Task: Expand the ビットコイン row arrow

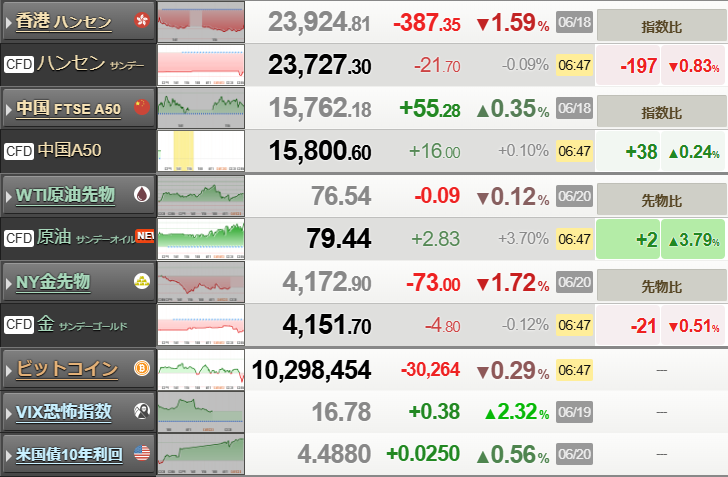Action: pyautogui.click(x=8, y=371)
